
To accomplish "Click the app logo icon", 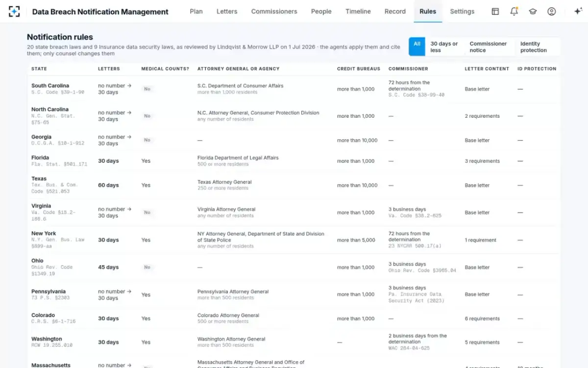I will [x=14, y=11].
